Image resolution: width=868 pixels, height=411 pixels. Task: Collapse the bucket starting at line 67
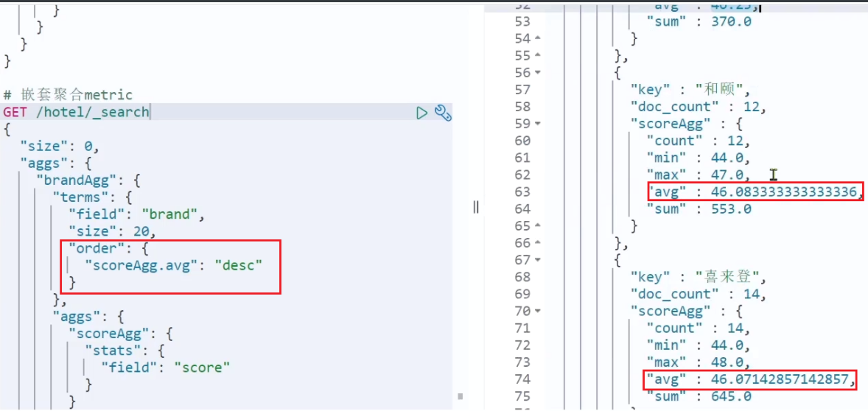(x=539, y=260)
